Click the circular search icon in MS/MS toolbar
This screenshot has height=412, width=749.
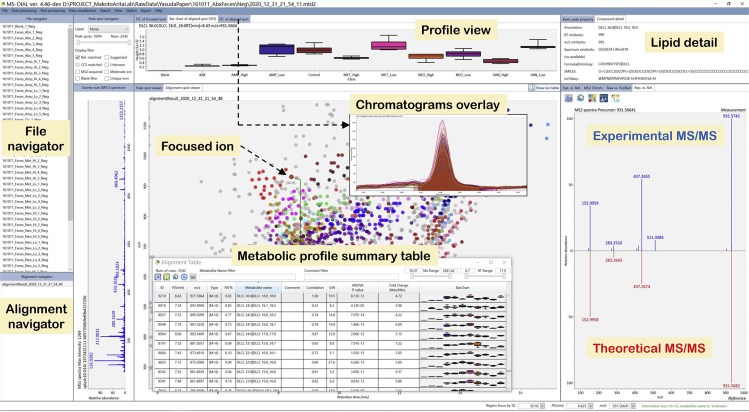point(580,98)
